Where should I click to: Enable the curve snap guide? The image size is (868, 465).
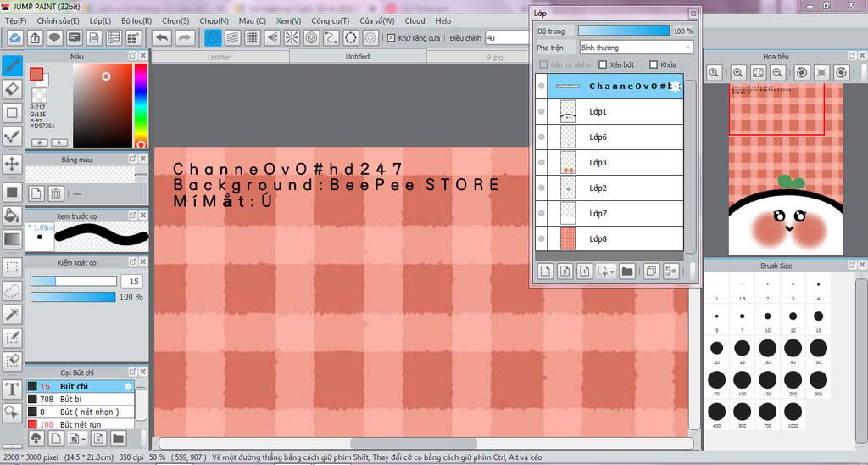(x=331, y=37)
